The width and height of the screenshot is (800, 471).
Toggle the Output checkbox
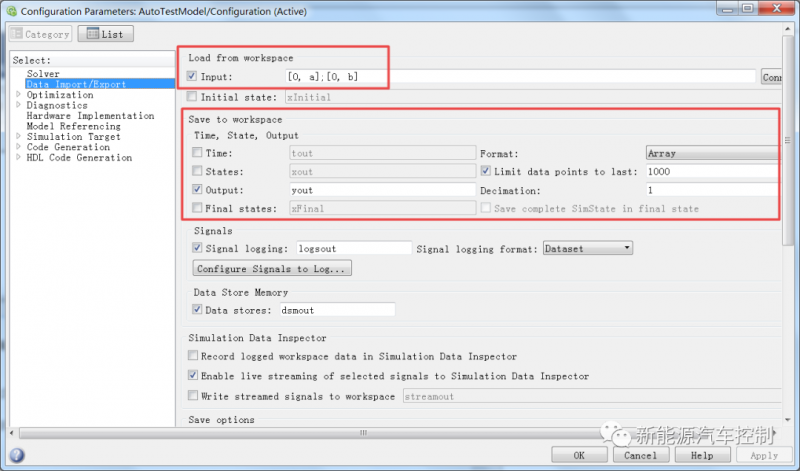(x=196, y=190)
